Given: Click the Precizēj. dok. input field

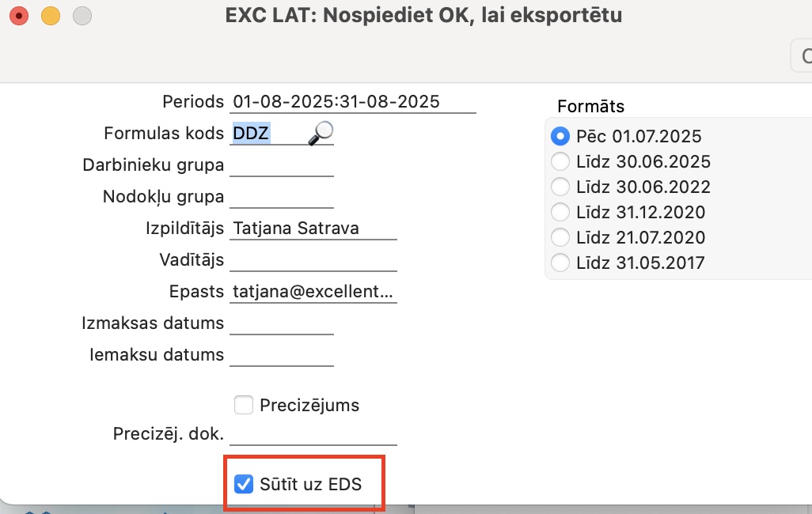Looking at the screenshot, I should (313, 434).
